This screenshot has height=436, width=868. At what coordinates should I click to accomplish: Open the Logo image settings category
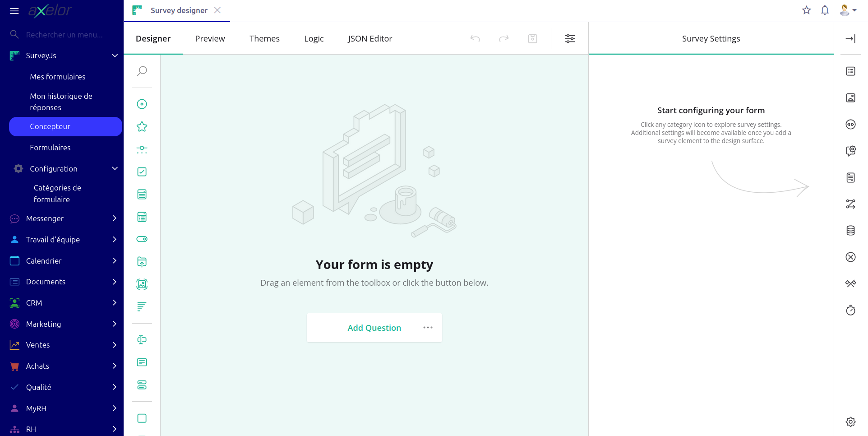[850, 97]
